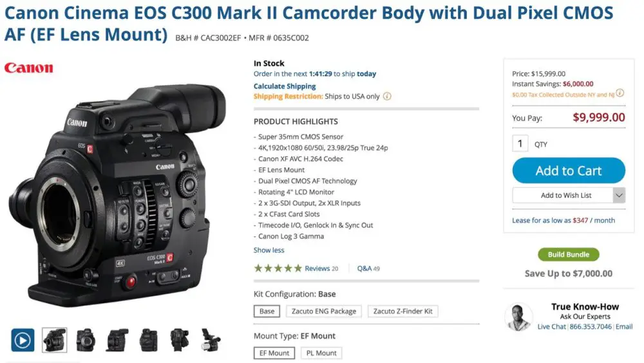The width and height of the screenshot is (644, 363).
Task: Add the camcorder to cart
Action: click(x=569, y=171)
